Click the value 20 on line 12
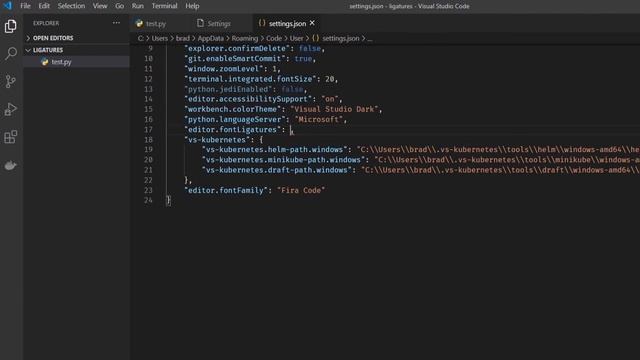 click(329, 79)
